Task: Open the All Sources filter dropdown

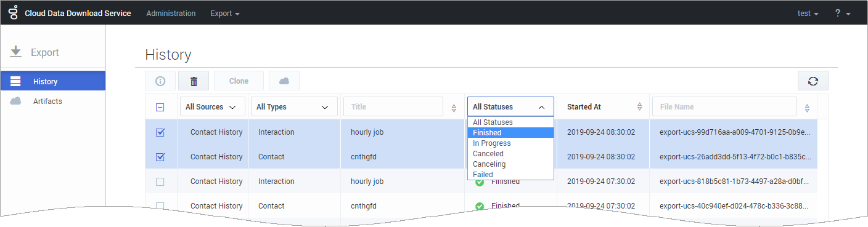Action: point(211,106)
